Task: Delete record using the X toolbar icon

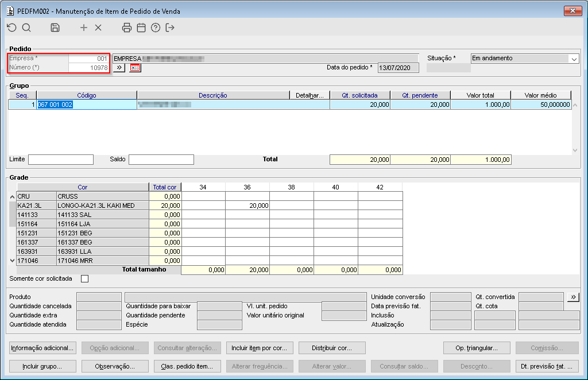Action: point(98,28)
